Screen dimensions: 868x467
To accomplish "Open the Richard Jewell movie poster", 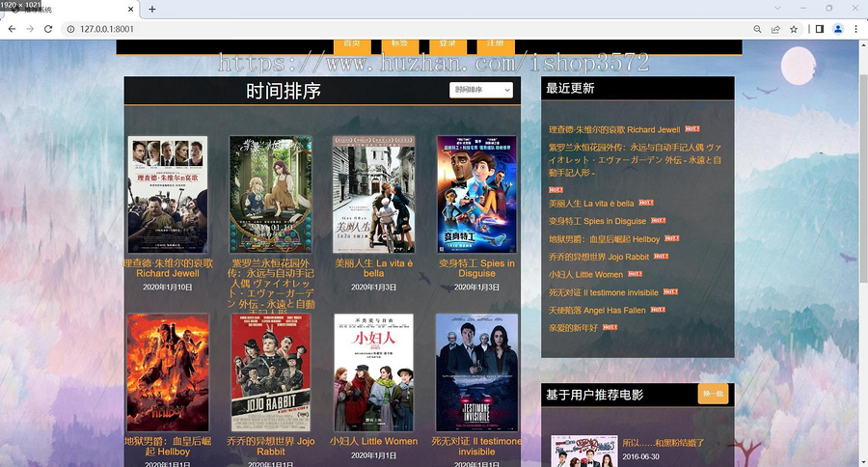I will [x=168, y=195].
